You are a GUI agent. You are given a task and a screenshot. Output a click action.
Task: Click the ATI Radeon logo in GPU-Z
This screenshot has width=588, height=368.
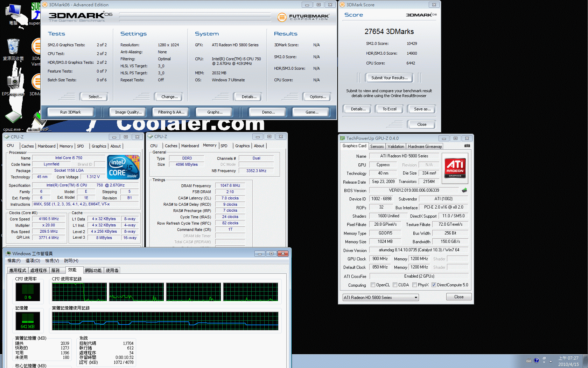tap(455, 168)
